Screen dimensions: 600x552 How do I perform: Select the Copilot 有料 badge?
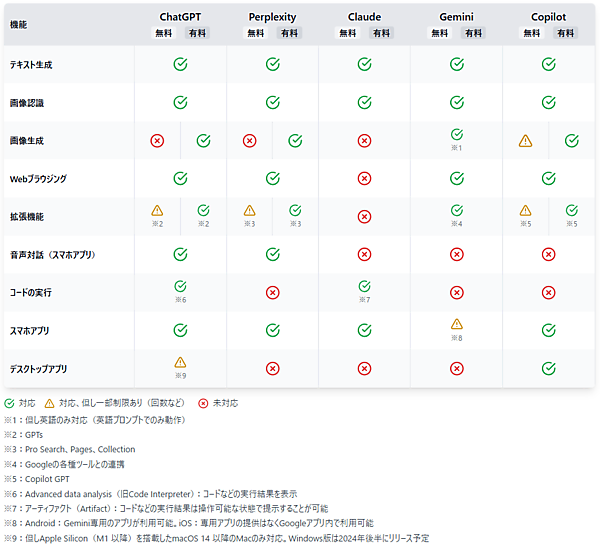(565, 33)
